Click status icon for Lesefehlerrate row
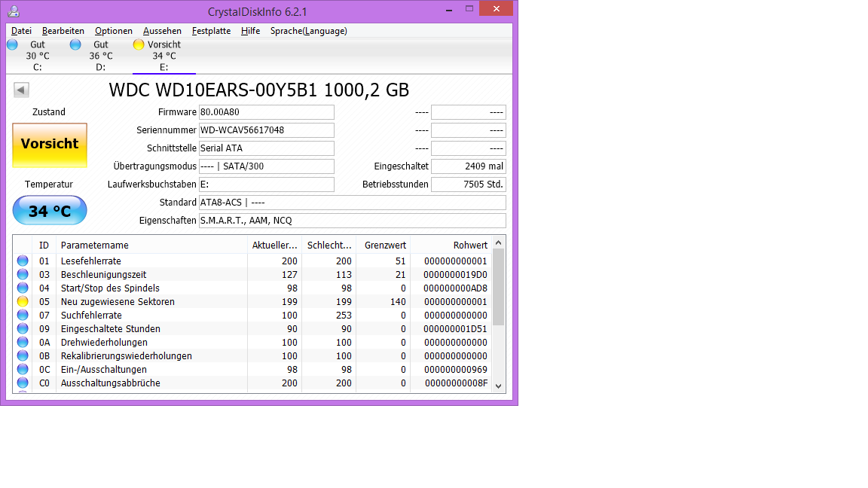The width and height of the screenshot is (868, 488). (x=23, y=261)
